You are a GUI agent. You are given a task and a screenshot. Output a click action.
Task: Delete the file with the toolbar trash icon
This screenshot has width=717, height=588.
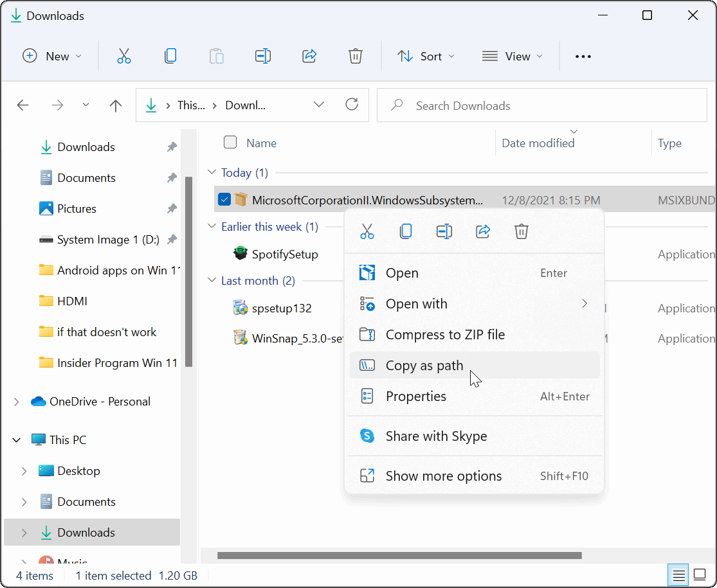tap(356, 56)
